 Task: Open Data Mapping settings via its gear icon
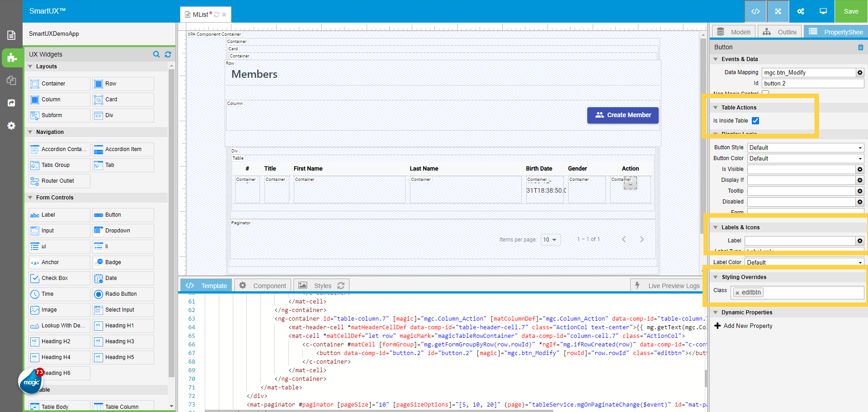859,72
